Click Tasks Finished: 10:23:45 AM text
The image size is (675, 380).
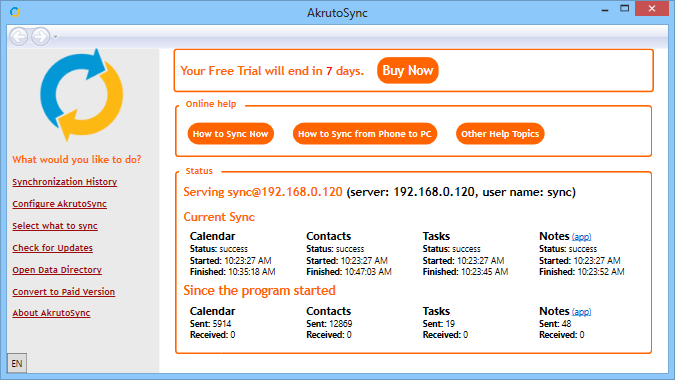coord(465,272)
